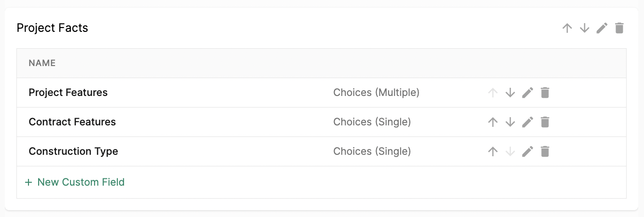Click the NAME column header

[42, 63]
